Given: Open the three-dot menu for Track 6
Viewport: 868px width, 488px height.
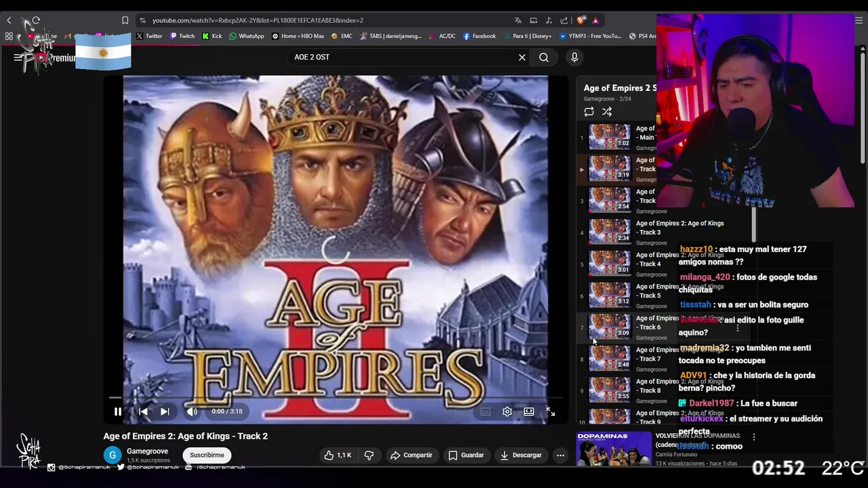Looking at the screenshot, I should 738,328.
